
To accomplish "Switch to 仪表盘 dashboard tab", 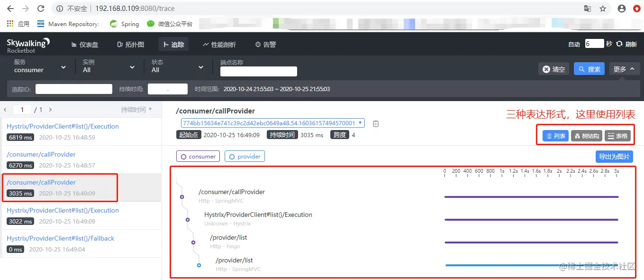I will click(x=85, y=45).
